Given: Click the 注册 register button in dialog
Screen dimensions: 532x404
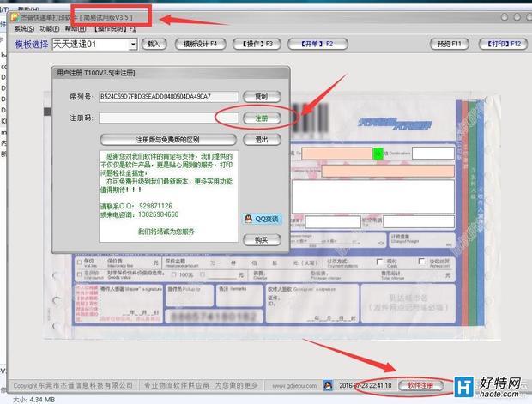Looking at the screenshot, I should coord(262,118).
